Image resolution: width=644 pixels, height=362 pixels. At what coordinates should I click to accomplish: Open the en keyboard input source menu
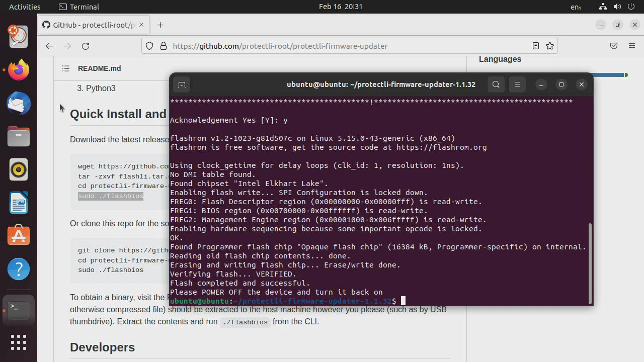pos(576,7)
